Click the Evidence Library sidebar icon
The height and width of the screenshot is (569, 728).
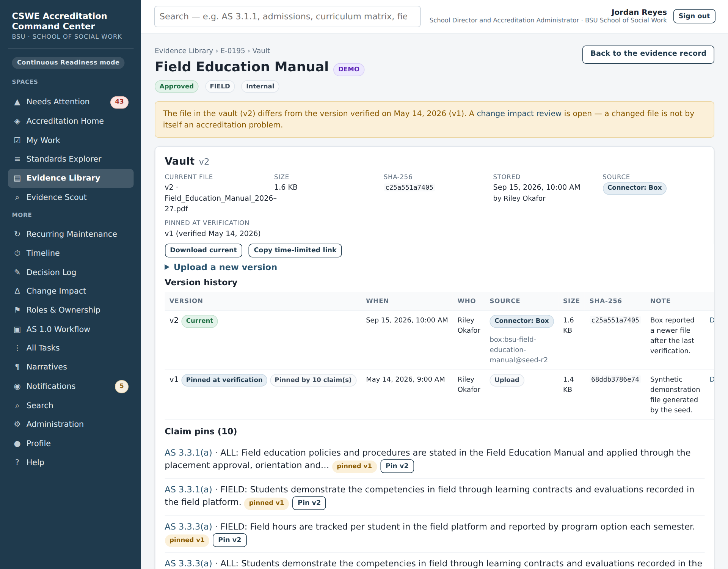coord(17,178)
